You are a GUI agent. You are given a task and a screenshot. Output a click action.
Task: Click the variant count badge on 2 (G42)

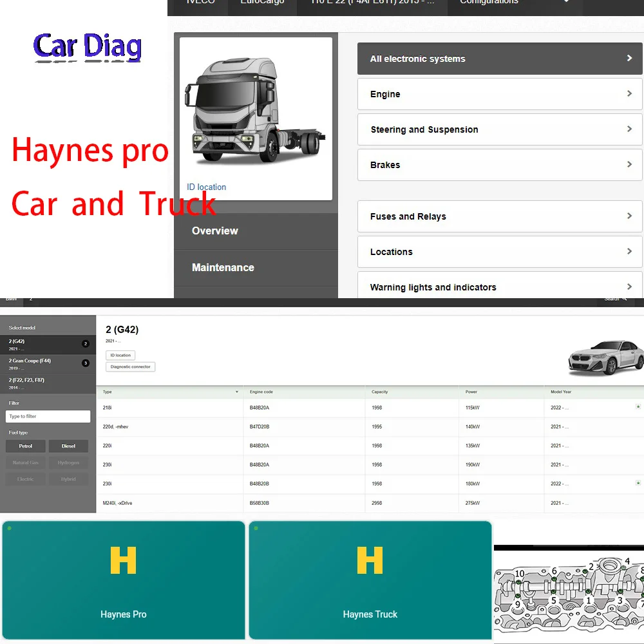(x=86, y=344)
